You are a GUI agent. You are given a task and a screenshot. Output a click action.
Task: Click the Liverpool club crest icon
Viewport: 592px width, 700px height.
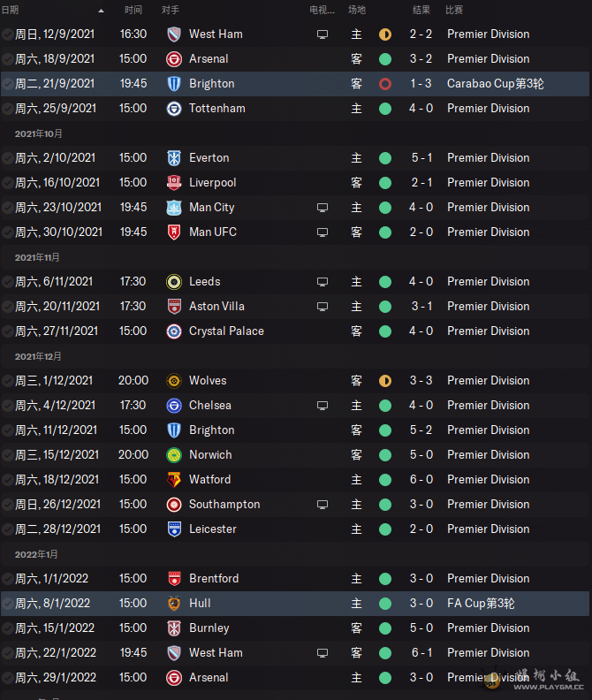(174, 183)
